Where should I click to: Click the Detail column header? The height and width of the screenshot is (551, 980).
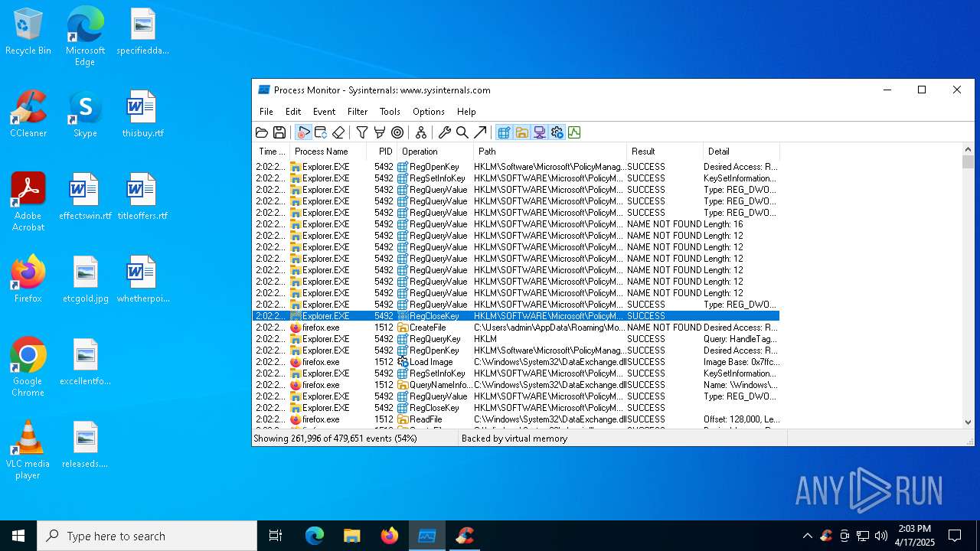(x=742, y=152)
